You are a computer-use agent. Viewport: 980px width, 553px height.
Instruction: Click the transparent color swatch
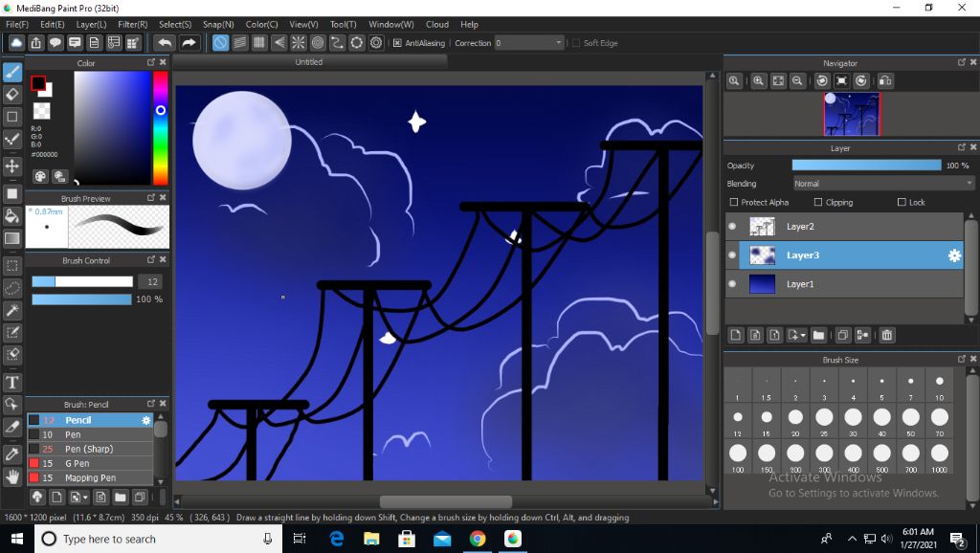coord(41,111)
